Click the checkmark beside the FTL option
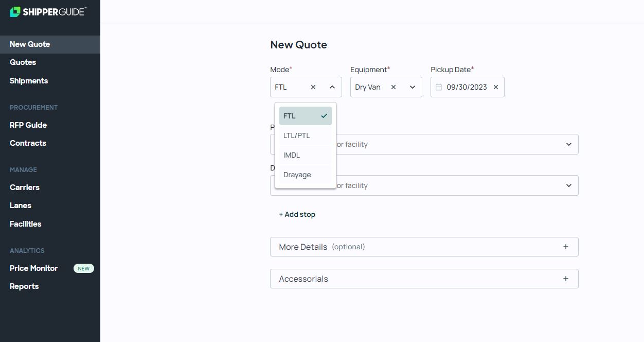This screenshot has height=342, width=644. click(324, 116)
